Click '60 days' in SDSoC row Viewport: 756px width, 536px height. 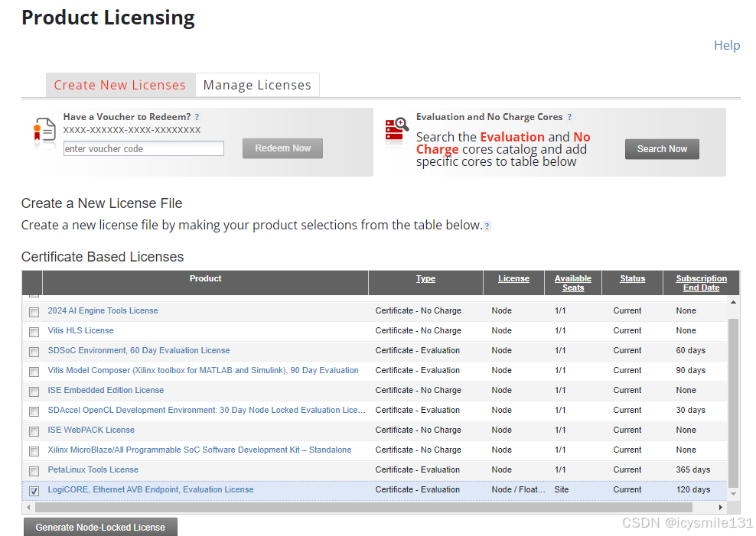click(690, 350)
